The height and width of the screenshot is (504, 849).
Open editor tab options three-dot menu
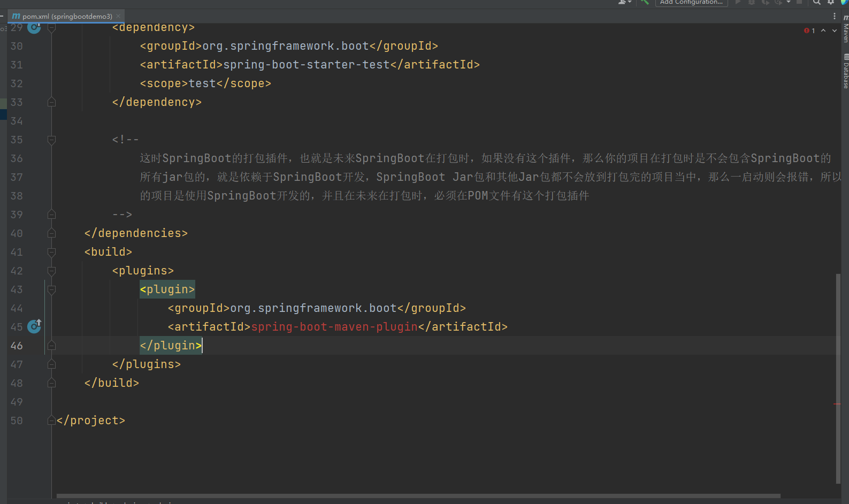tap(835, 16)
